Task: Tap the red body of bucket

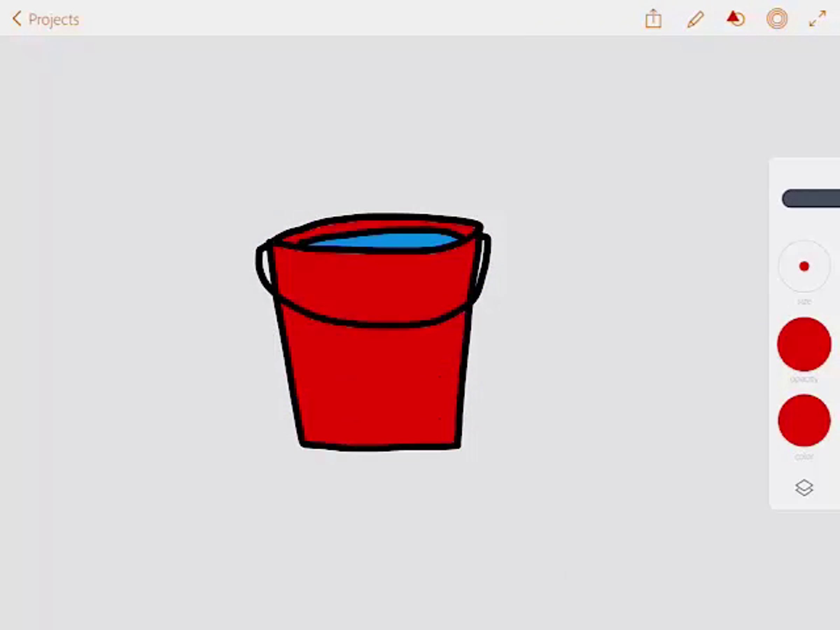Action: (x=376, y=380)
